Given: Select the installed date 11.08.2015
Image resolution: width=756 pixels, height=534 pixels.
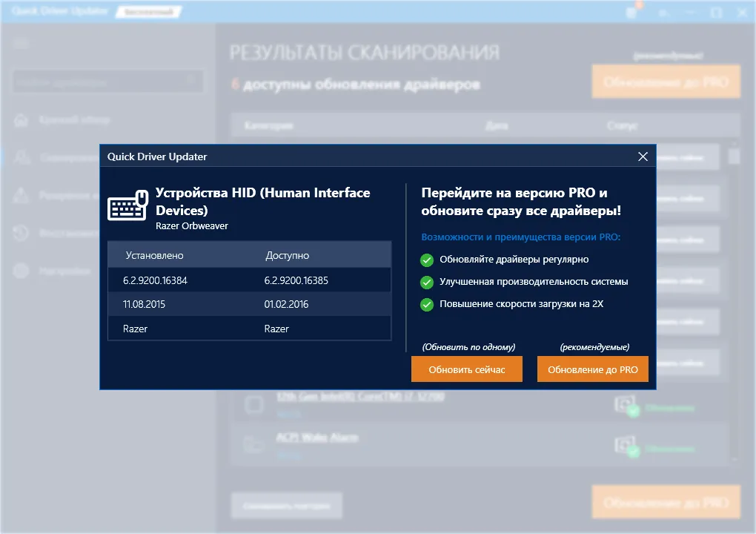Looking at the screenshot, I should point(144,304).
